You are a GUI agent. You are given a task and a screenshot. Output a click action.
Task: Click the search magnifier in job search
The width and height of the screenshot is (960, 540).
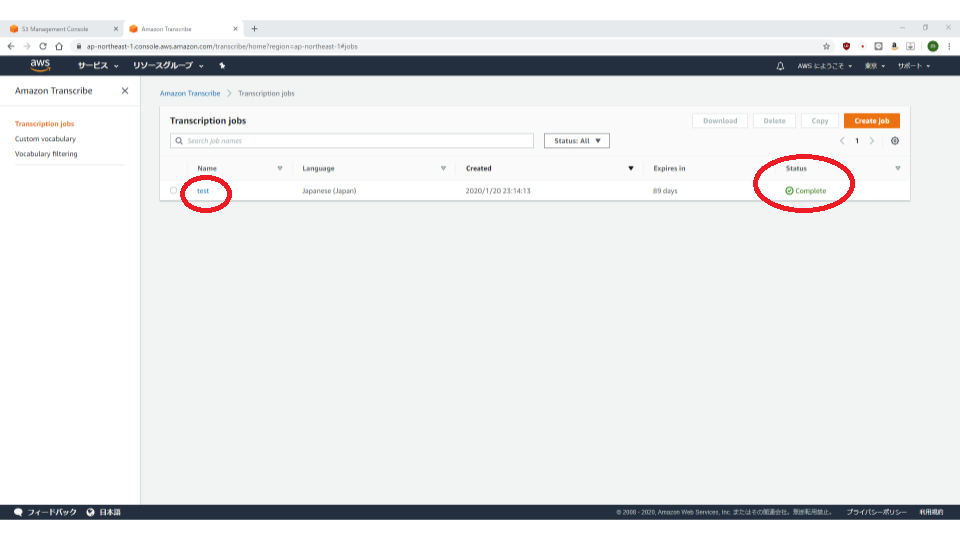(x=179, y=141)
